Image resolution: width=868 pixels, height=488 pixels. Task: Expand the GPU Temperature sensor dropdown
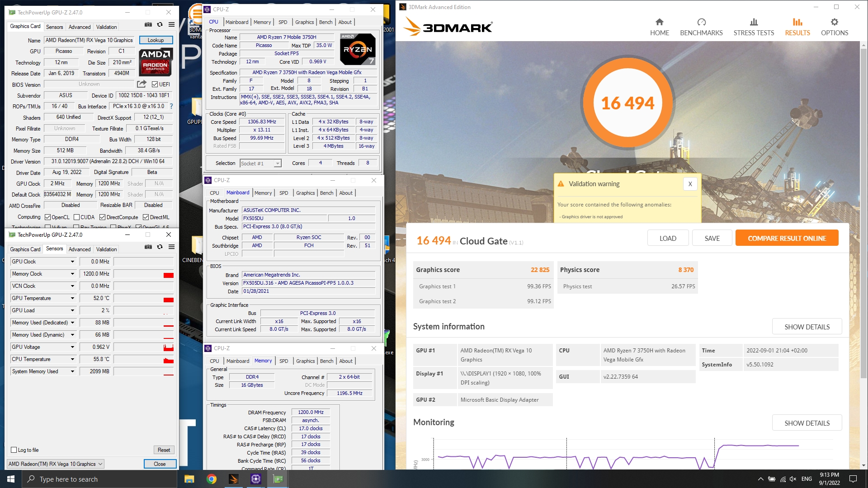(x=72, y=298)
